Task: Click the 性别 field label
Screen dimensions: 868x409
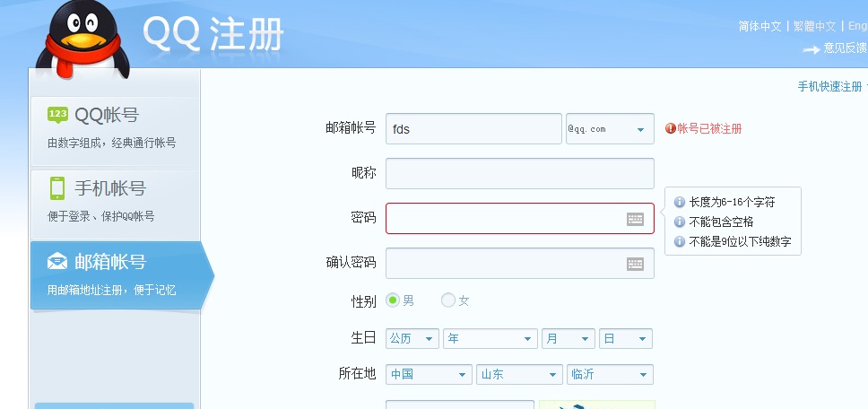Action: coord(364,301)
